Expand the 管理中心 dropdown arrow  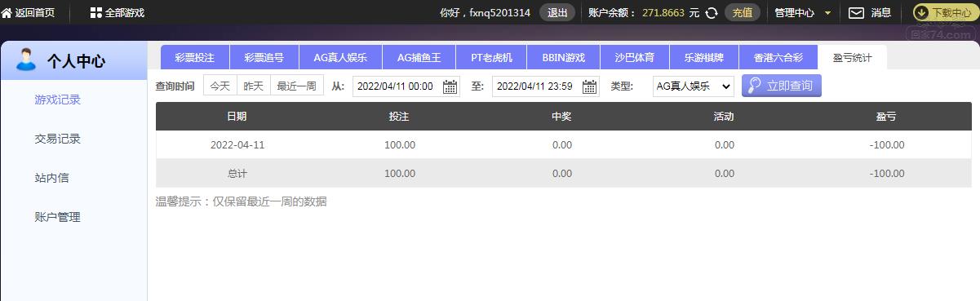click(x=827, y=13)
